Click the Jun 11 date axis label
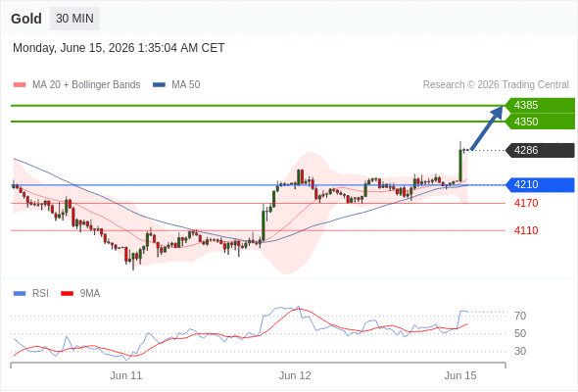This screenshot has width=578, height=392. pos(126,375)
